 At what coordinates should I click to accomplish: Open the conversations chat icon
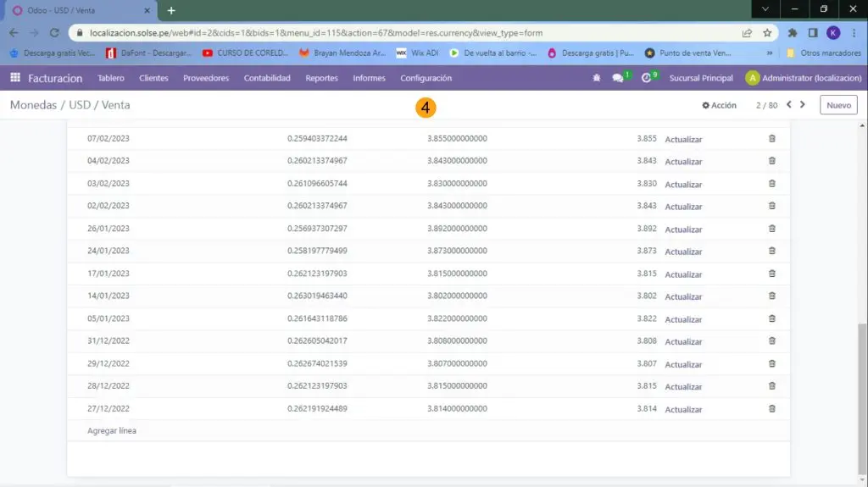click(x=618, y=78)
